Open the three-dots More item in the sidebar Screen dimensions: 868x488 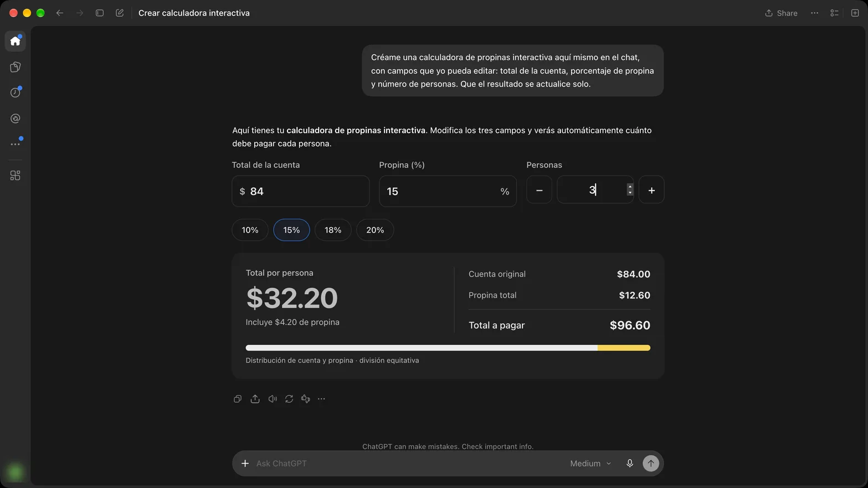tap(16, 144)
